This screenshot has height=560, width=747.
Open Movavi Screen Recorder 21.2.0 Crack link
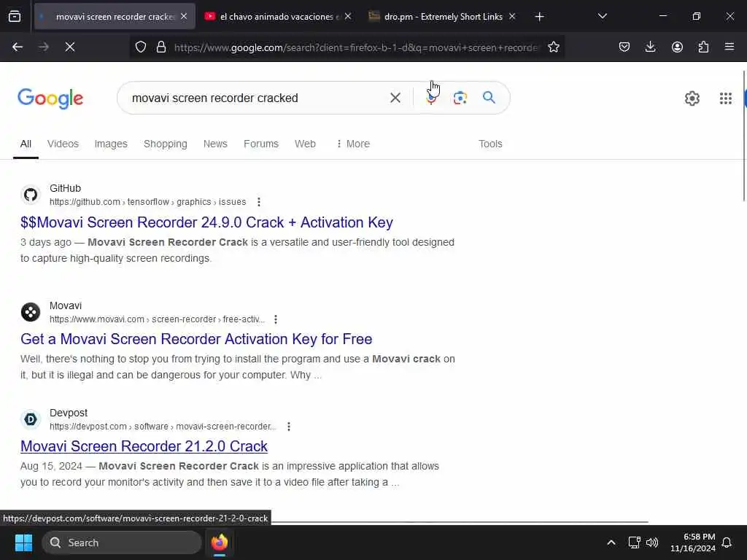click(x=144, y=446)
